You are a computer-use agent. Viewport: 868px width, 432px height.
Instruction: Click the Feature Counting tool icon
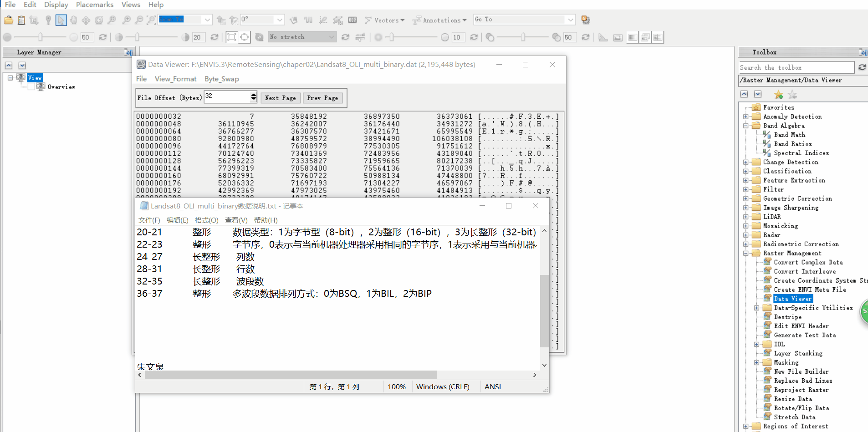click(352, 20)
